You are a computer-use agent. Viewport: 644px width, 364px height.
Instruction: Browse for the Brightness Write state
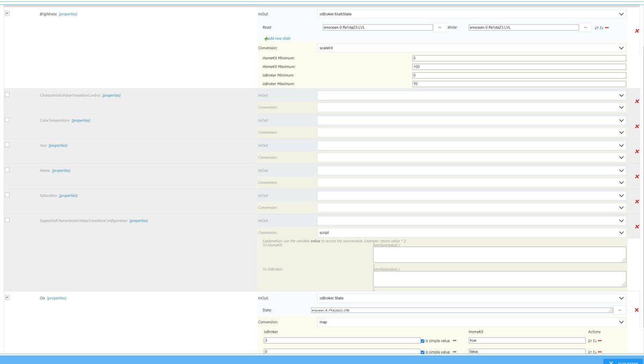[586, 27]
